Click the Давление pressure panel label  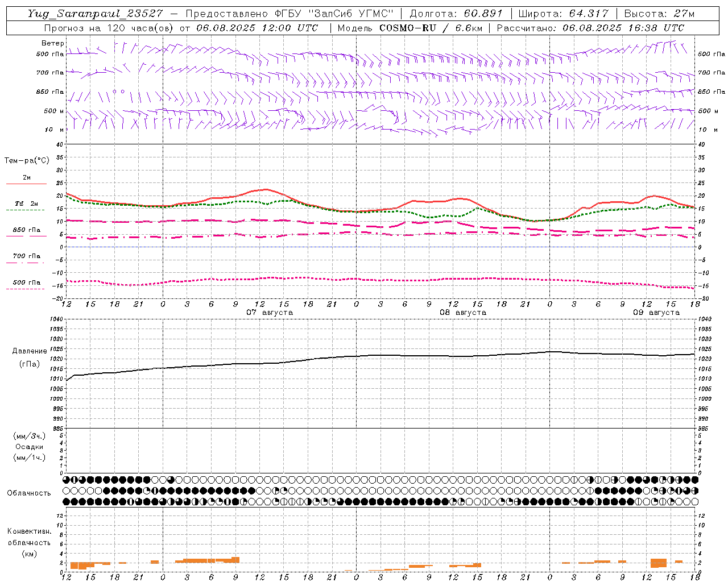[30, 351]
